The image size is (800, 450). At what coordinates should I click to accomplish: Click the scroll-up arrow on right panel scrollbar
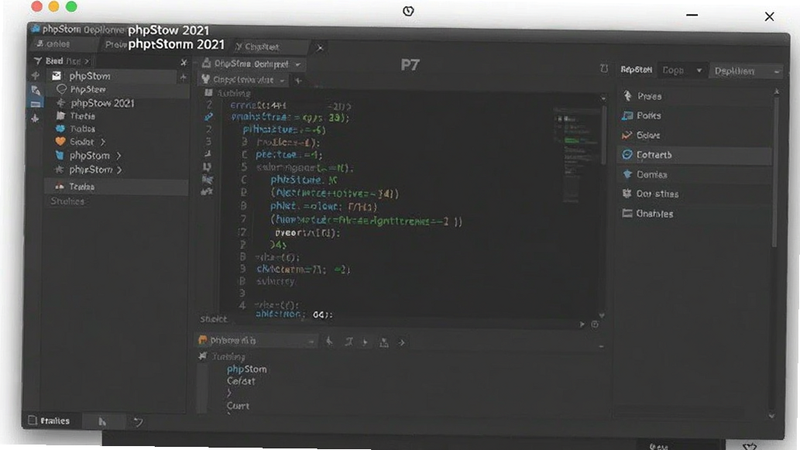[x=777, y=92]
